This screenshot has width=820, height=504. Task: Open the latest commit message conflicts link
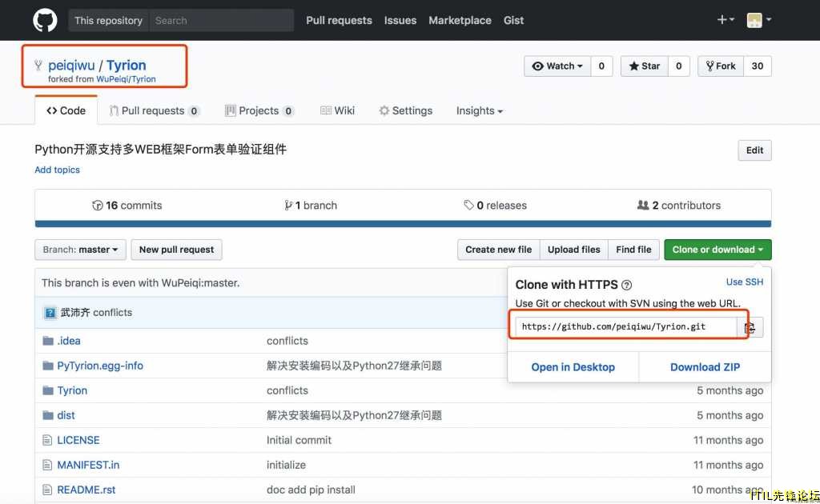pyautogui.click(x=112, y=312)
